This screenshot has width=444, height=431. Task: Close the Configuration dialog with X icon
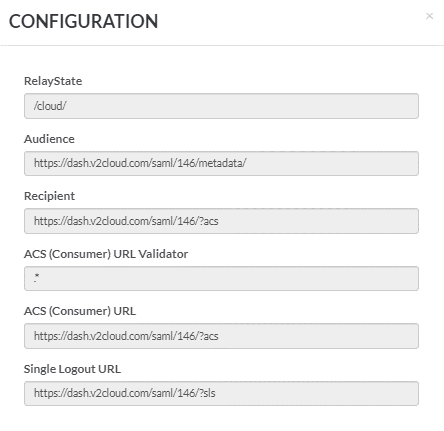[429, 16]
